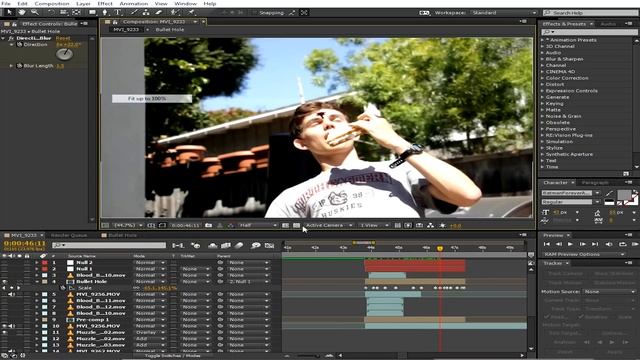Viewport: 640px width, 360px height.
Task: Open Workspace Standard dropdown
Action: (x=504, y=13)
